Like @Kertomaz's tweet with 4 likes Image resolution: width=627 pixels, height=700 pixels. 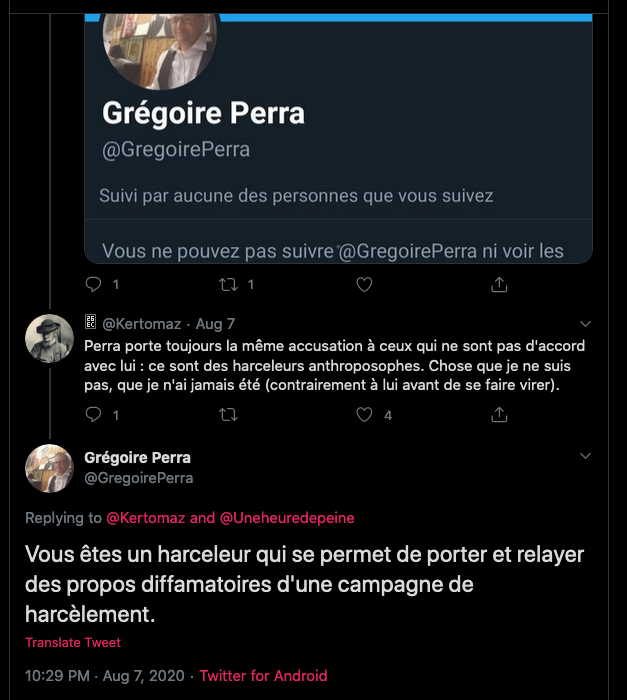point(364,414)
